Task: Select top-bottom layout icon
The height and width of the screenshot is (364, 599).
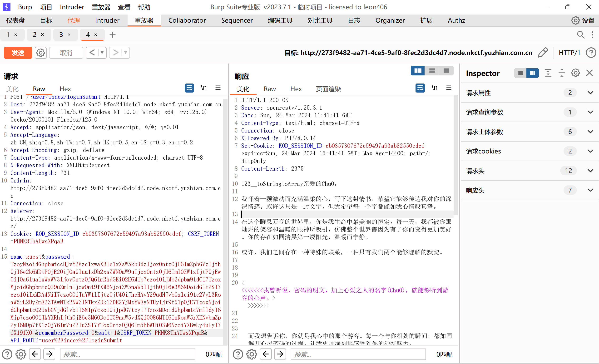Action: click(432, 71)
